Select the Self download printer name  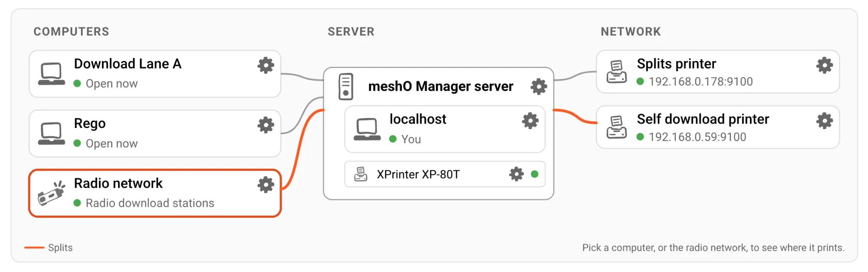coord(703,119)
